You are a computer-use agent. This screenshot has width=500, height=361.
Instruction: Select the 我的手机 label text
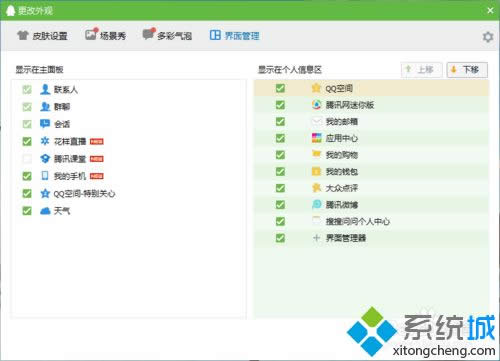pos(70,176)
